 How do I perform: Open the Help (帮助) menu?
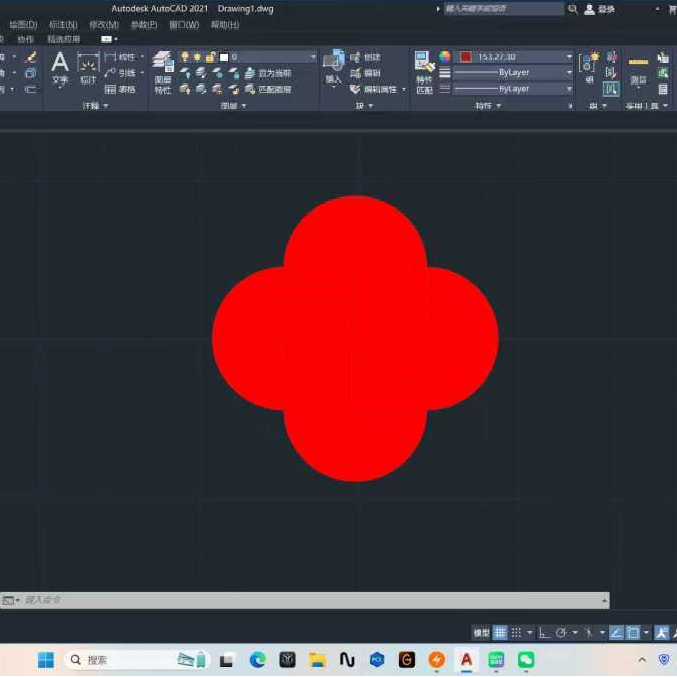[x=224, y=25]
